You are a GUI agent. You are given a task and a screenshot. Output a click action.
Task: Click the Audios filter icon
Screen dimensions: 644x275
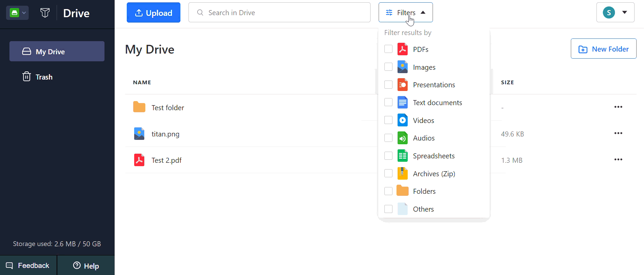pos(403,138)
